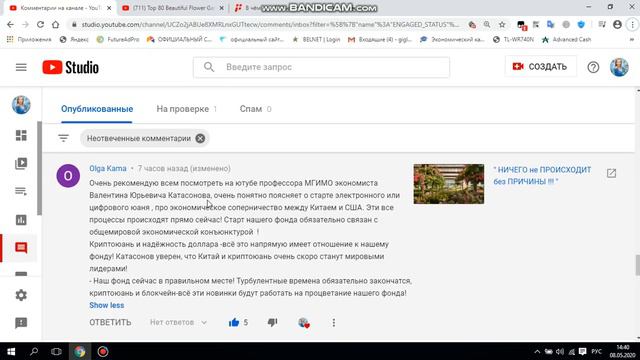
Task: Select the Comments sidebar icon
Action: (21, 248)
